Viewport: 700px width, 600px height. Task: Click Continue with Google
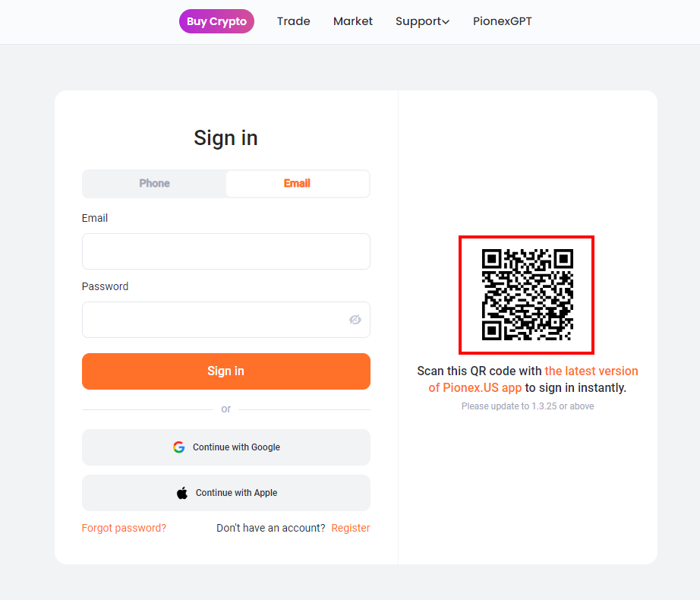coord(225,447)
